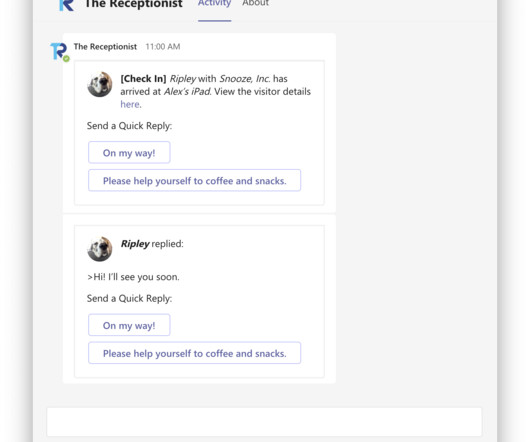The height and width of the screenshot is (442, 530).
Task: Click the Ripley replied heading
Action: tap(152, 244)
